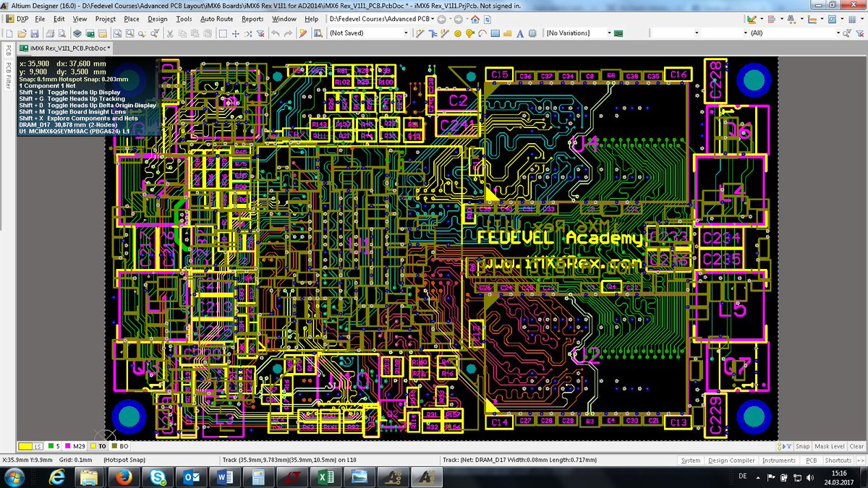
Task: Go to the Home page icon
Action: coord(475,19)
